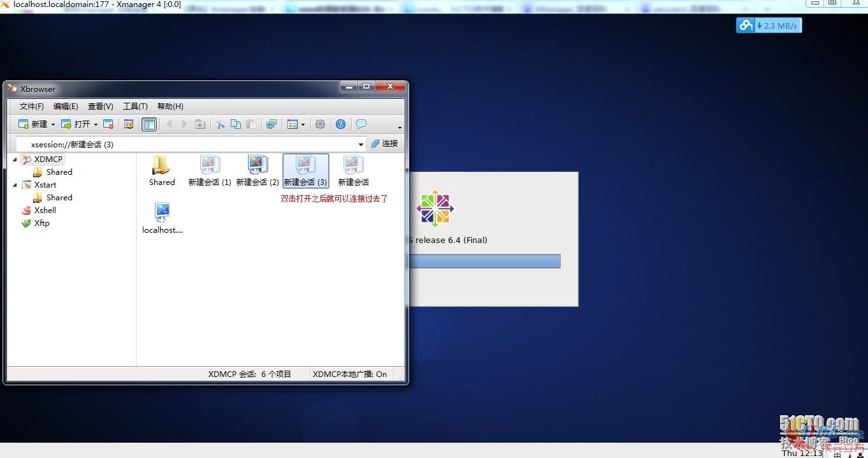Select the 新建会话 (2) session icon

(257, 170)
